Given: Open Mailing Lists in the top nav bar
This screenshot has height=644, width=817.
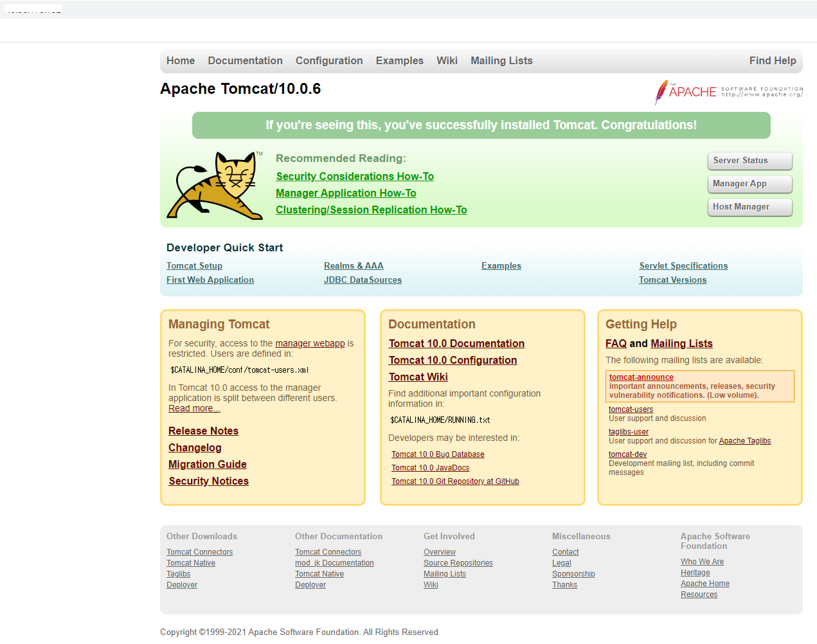Looking at the screenshot, I should 501,60.
